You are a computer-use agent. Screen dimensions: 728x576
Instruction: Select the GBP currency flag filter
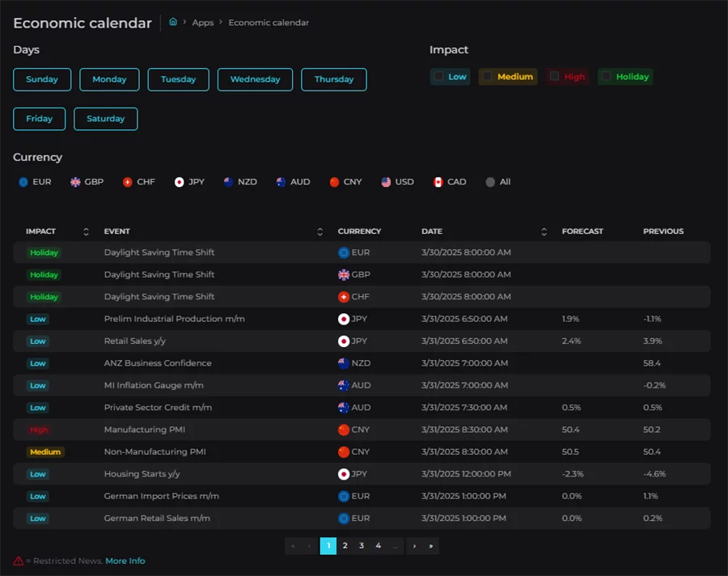tap(75, 182)
